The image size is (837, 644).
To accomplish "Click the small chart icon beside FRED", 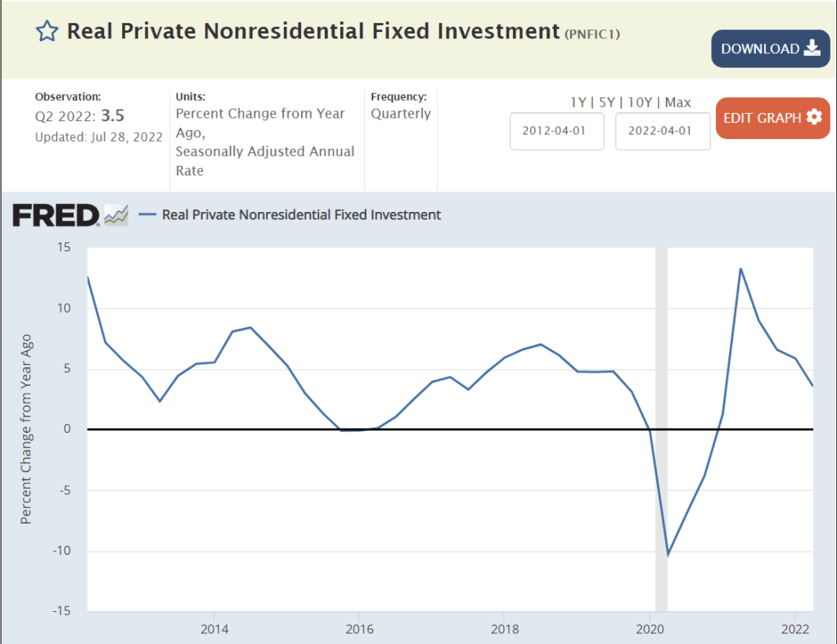I will click(x=116, y=215).
